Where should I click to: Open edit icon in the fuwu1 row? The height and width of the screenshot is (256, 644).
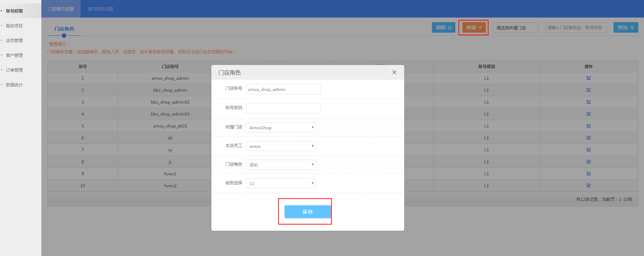[x=589, y=173]
